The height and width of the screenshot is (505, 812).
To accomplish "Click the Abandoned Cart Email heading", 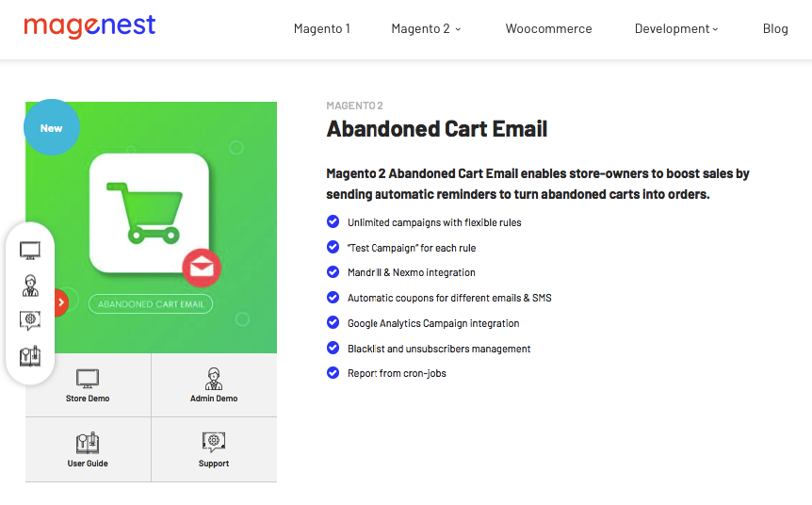I will point(436,129).
